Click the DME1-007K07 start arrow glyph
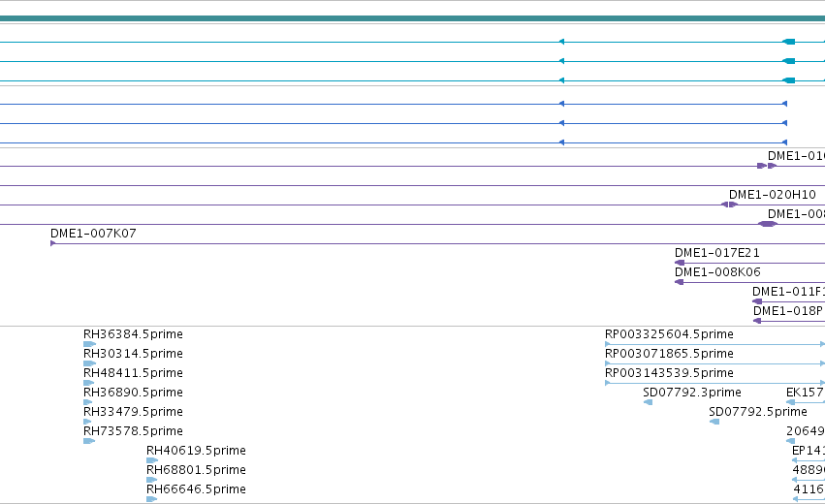The image size is (825, 504). pyautogui.click(x=52, y=243)
